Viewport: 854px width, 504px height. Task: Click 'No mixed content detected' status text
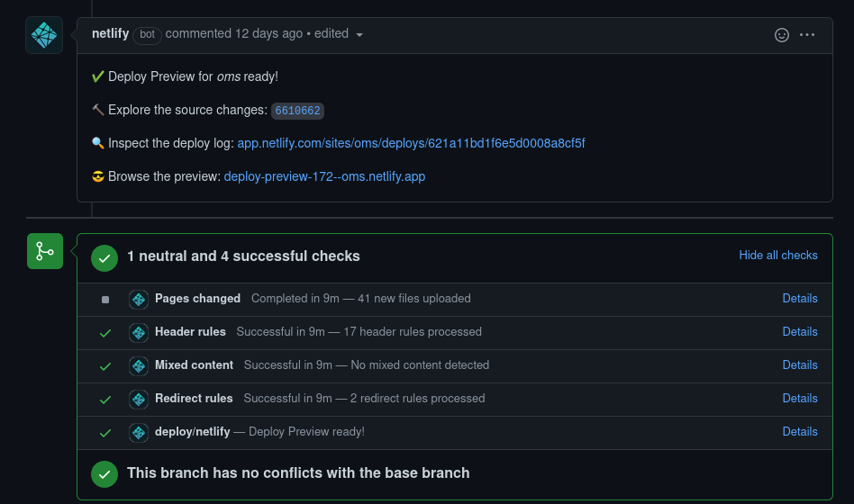[x=420, y=364]
